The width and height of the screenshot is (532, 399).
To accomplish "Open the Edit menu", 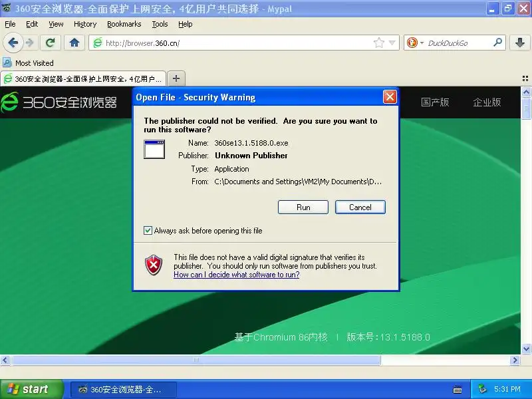I will coord(32,24).
